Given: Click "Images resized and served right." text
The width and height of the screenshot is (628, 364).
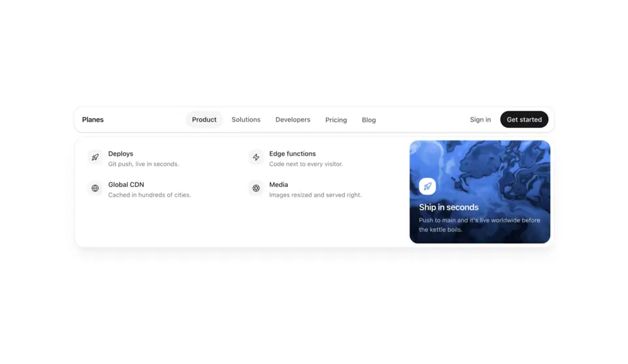Looking at the screenshot, I should click(315, 195).
